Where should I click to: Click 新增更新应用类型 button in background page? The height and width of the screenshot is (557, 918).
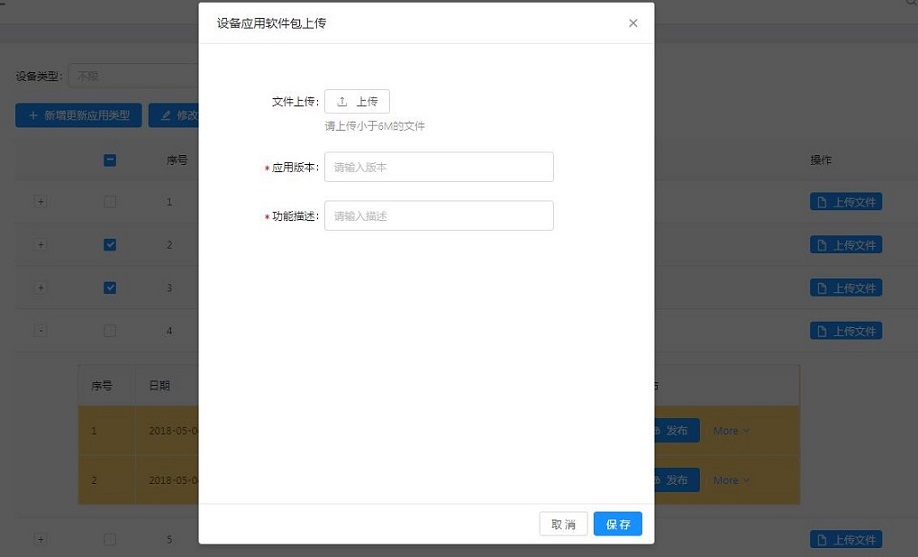pos(78,115)
